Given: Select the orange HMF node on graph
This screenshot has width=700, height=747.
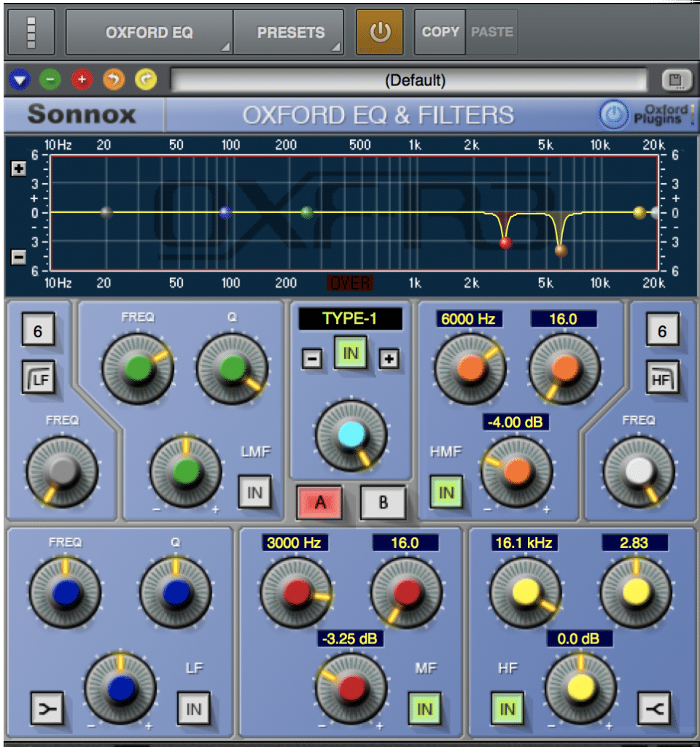Looking at the screenshot, I should coord(561,251).
